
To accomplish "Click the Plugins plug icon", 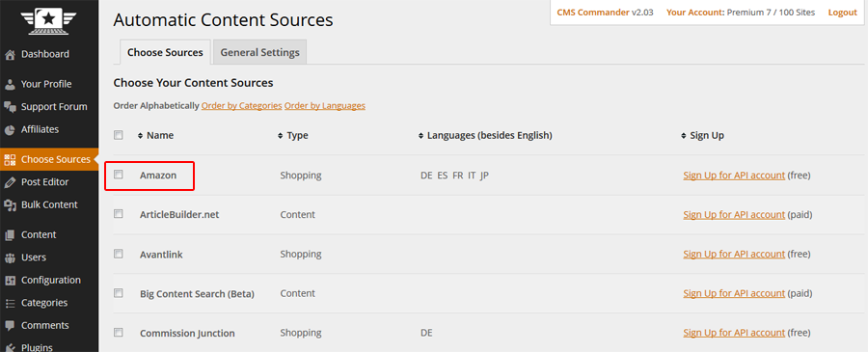I will (10, 347).
